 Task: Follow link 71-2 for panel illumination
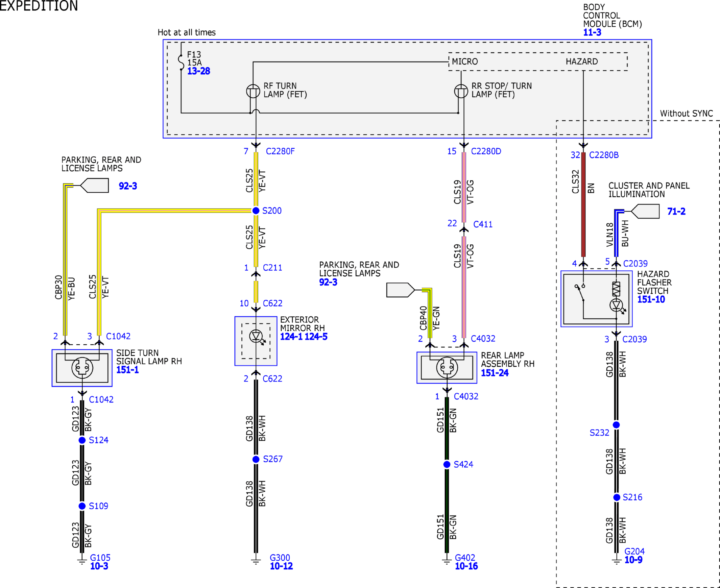(676, 211)
